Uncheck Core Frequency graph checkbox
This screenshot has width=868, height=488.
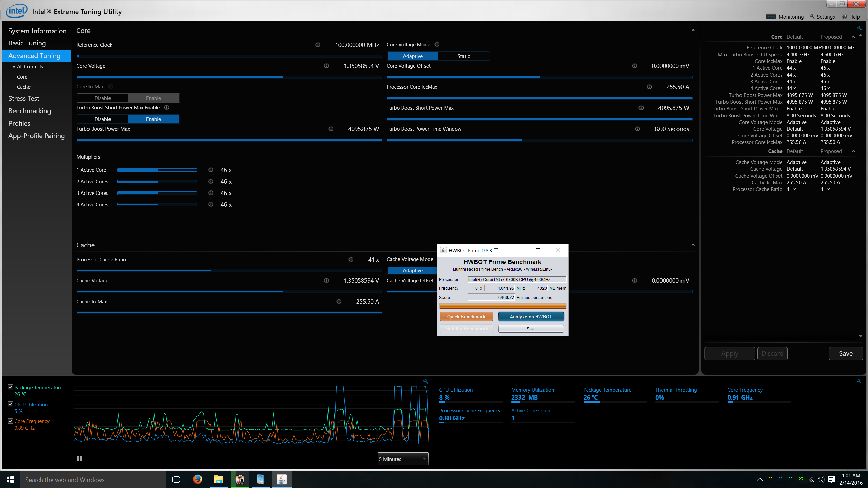(x=11, y=421)
